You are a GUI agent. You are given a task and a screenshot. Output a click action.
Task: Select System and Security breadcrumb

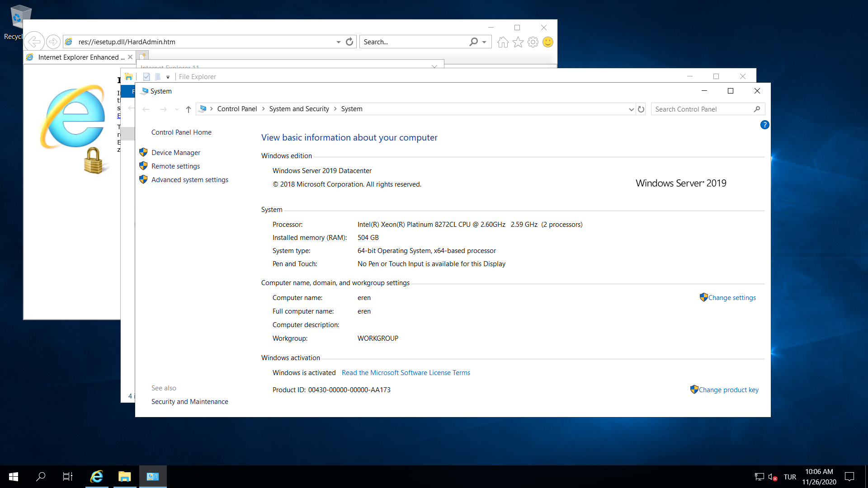click(299, 109)
